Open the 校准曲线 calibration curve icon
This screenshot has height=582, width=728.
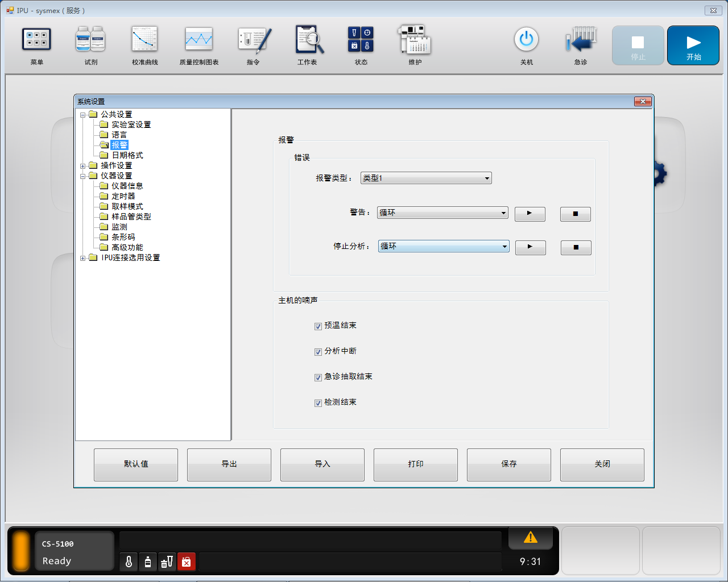click(144, 40)
